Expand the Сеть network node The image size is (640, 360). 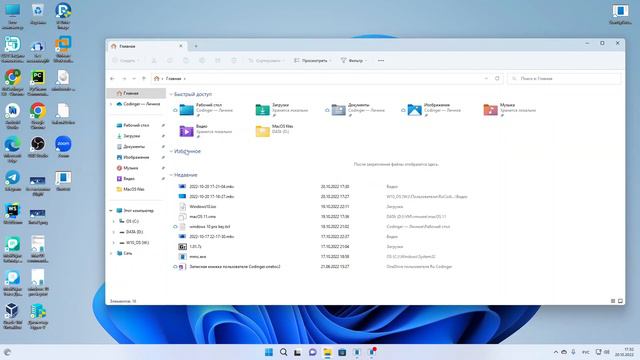click(111, 253)
